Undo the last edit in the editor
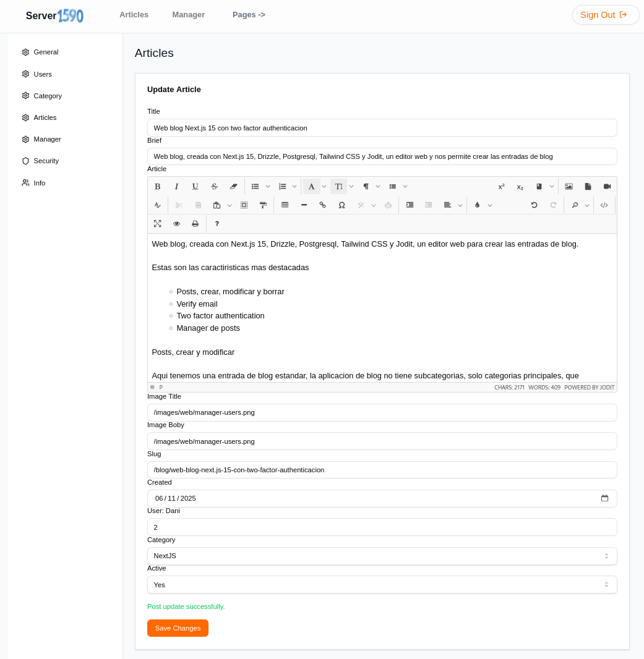The width and height of the screenshot is (644, 659). point(534,205)
